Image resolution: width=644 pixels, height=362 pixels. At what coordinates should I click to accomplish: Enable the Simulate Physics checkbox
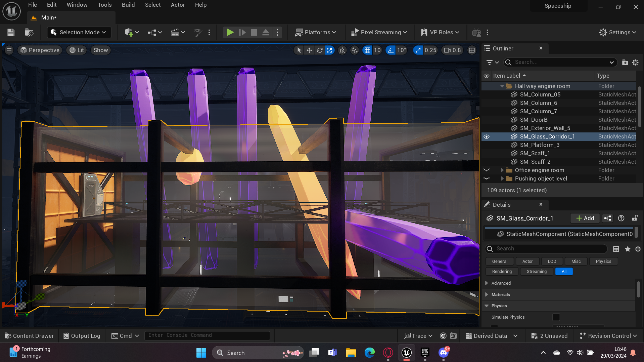point(556,317)
